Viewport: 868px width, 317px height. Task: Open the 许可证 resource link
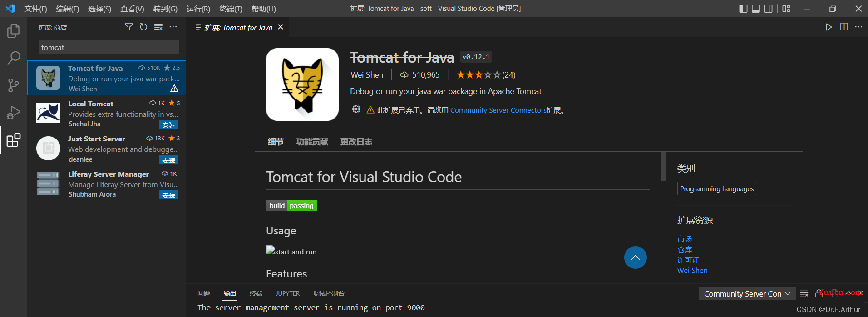click(x=688, y=260)
